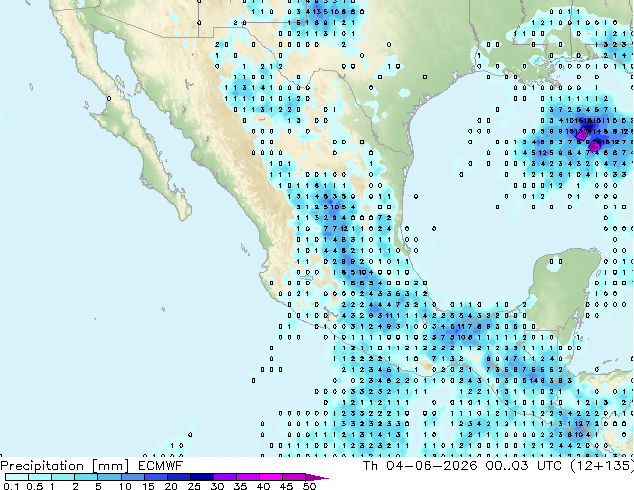Click the '00..03 UTC' time range text
Screen dimensions: 634x490
click(x=524, y=466)
